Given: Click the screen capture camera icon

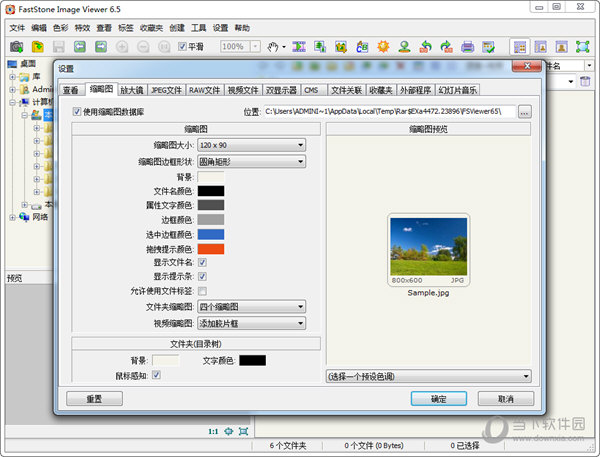Looking at the screenshot, I should [x=15, y=46].
